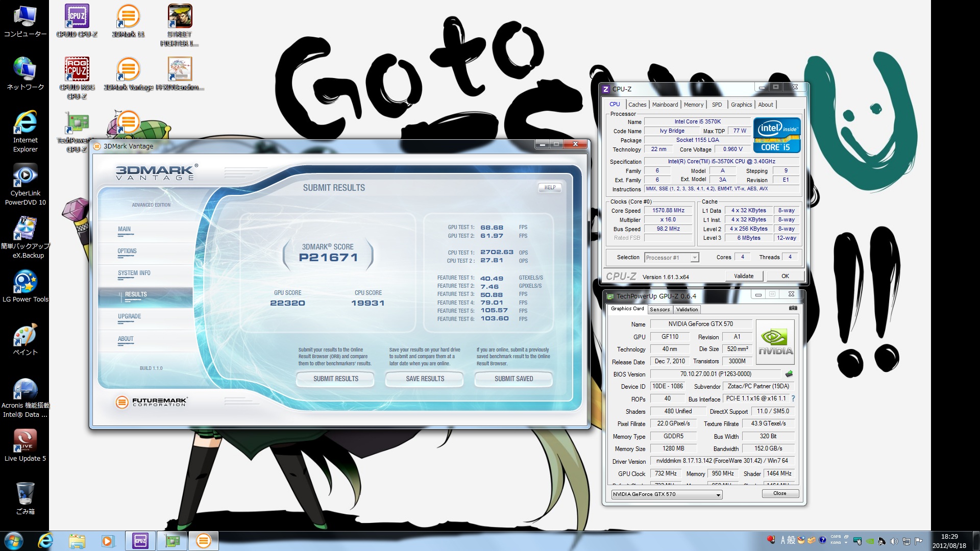Image resolution: width=980 pixels, height=551 pixels.
Task: Click the BIOS save chip icon
Action: tap(789, 374)
